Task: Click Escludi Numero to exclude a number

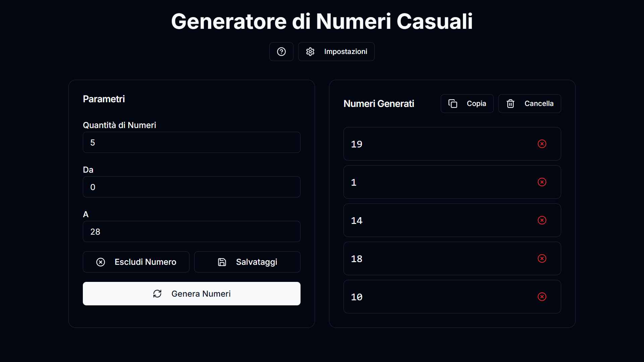Action: (136, 262)
